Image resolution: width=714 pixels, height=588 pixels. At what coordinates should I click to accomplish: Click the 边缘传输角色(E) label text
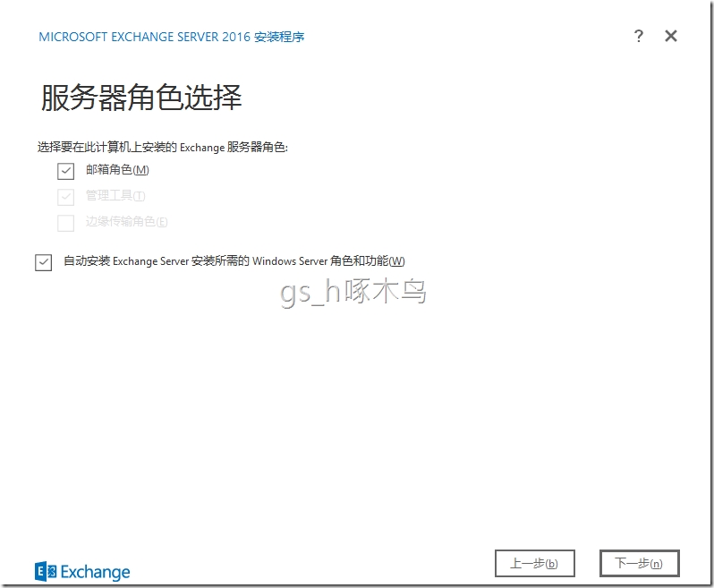tap(126, 222)
